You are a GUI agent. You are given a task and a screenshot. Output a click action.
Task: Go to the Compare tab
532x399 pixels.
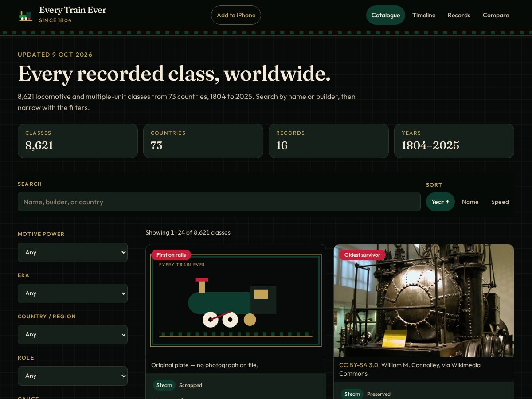[496, 15]
